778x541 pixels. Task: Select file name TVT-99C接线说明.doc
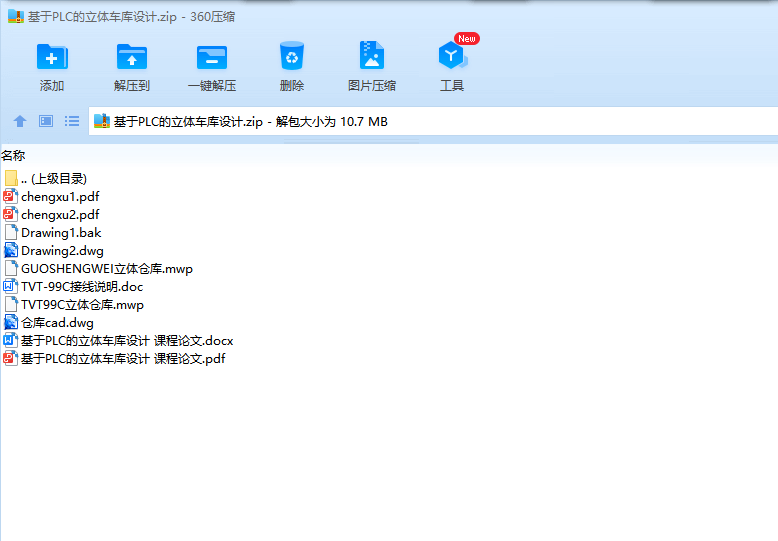pos(82,287)
